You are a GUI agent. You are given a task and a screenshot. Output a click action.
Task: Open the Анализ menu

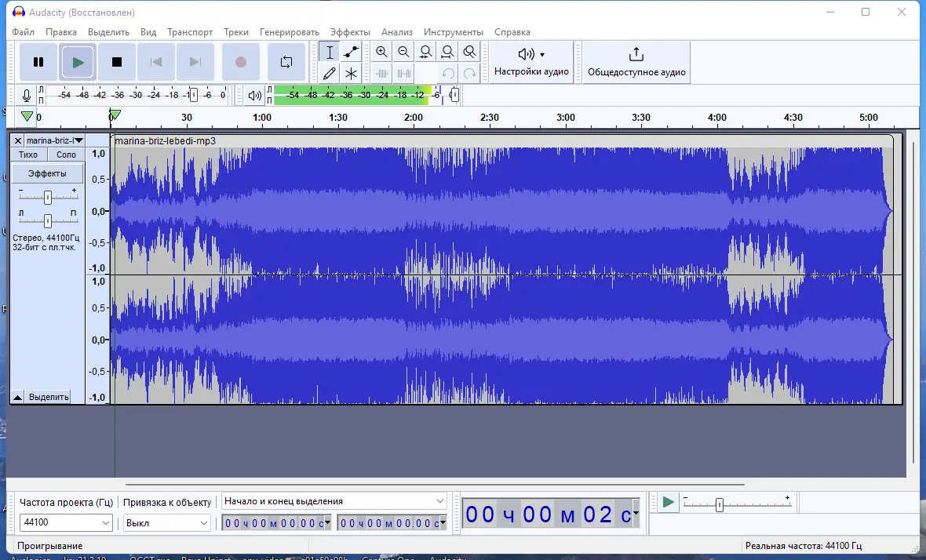397,32
